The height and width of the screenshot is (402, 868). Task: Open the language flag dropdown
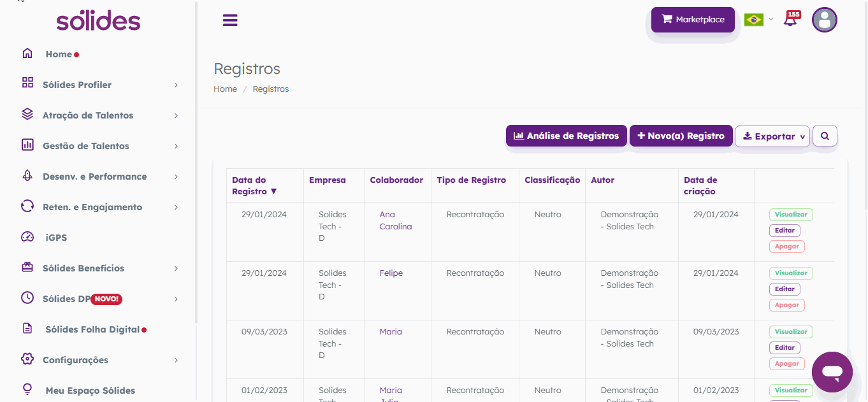(x=758, y=20)
